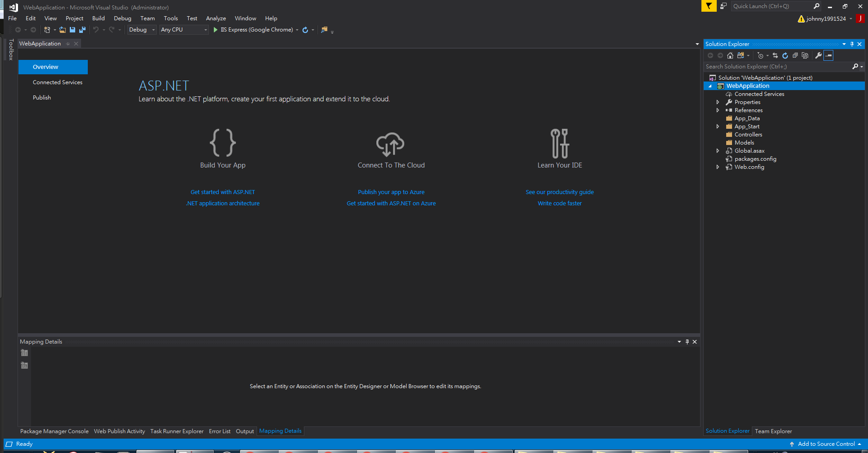Open .NET application architecture link
The image size is (868, 453).
coord(223,204)
